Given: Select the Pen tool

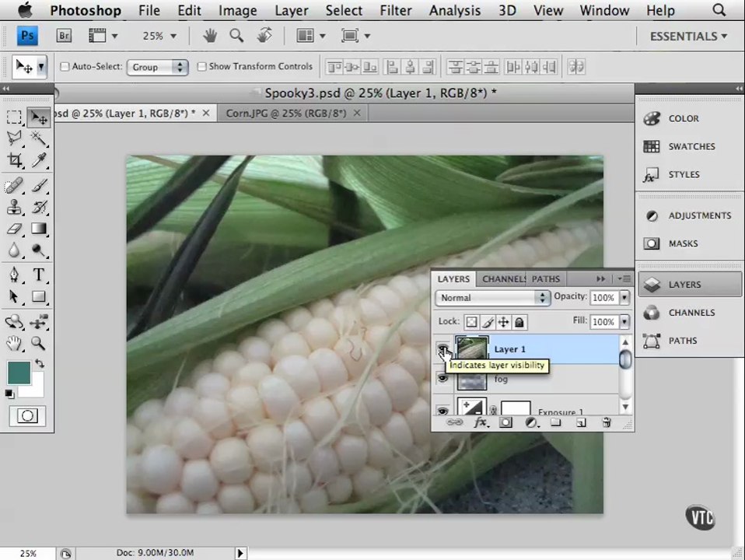Looking at the screenshot, I should [x=14, y=275].
